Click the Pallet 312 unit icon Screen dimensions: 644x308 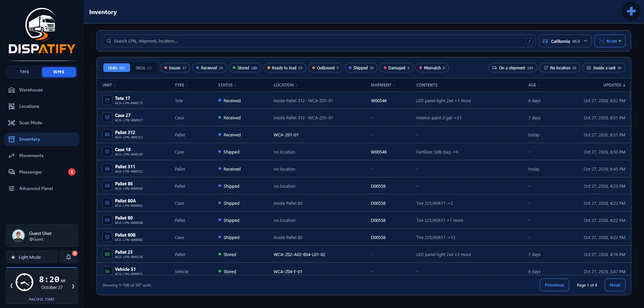pyautogui.click(x=107, y=134)
